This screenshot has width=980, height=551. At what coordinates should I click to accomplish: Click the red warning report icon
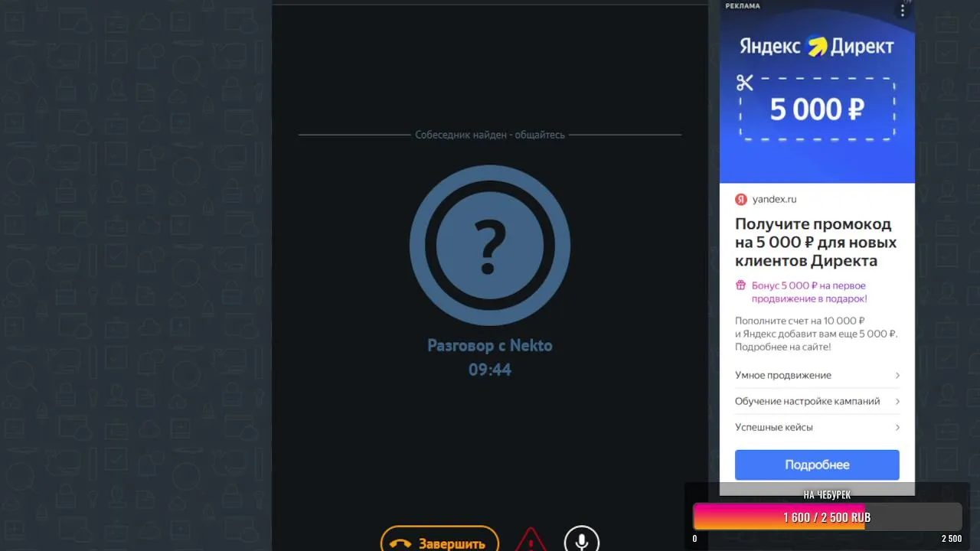[x=531, y=540]
